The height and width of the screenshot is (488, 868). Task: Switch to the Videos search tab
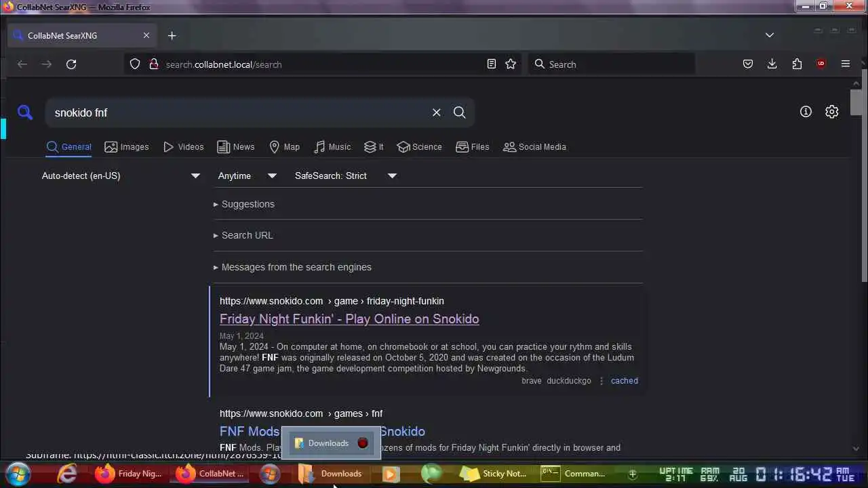(183, 146)
